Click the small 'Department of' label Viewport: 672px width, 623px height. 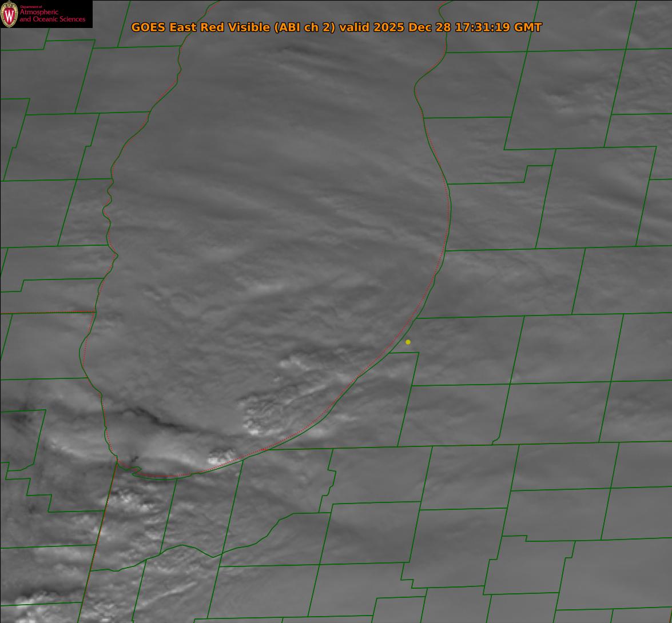coord(30,7)
